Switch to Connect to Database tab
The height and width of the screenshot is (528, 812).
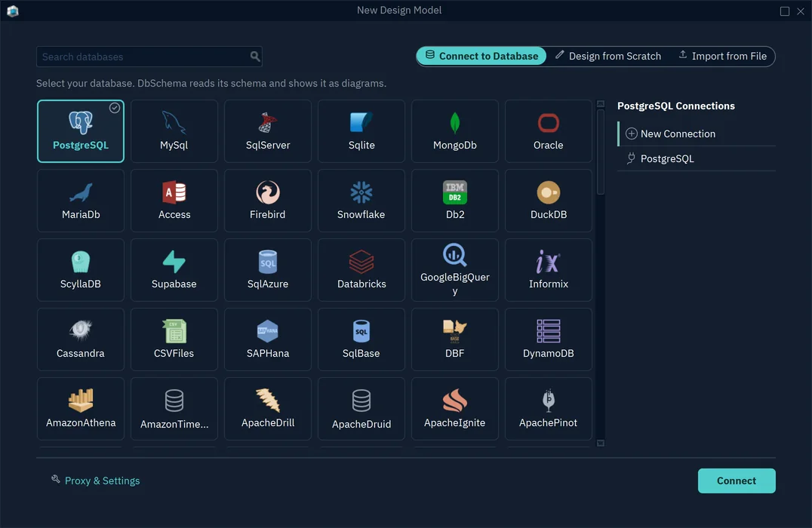pos(481,56)
